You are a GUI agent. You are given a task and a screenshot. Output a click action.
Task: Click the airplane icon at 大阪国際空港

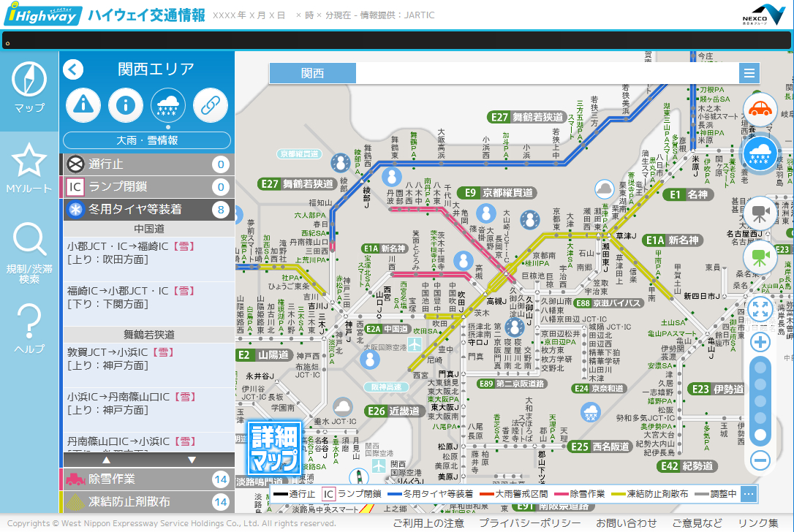tap(415, 345)
